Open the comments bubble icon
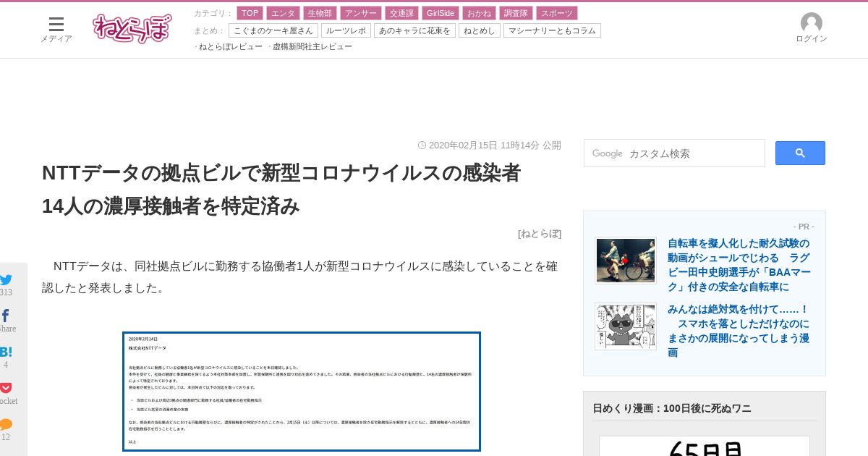 [x=6, y=424]
